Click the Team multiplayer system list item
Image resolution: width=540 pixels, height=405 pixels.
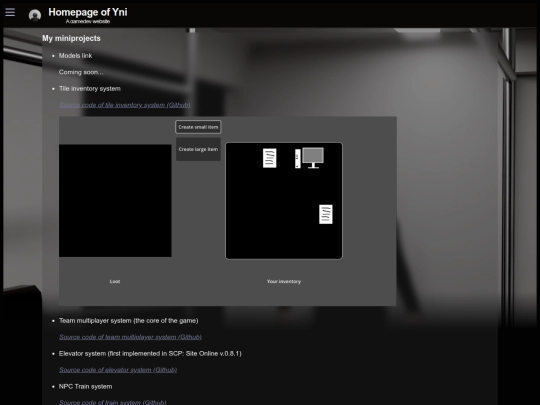(x=128, y=321)
